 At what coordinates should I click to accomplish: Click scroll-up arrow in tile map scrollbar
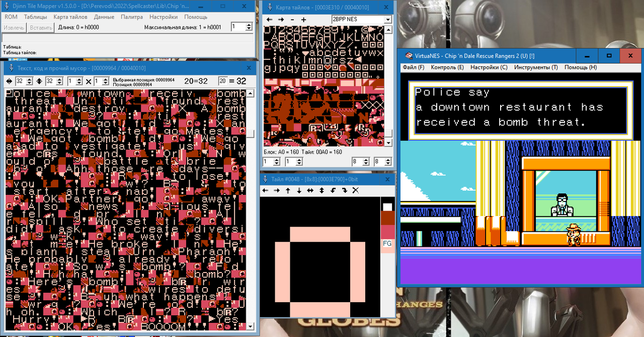388,30
